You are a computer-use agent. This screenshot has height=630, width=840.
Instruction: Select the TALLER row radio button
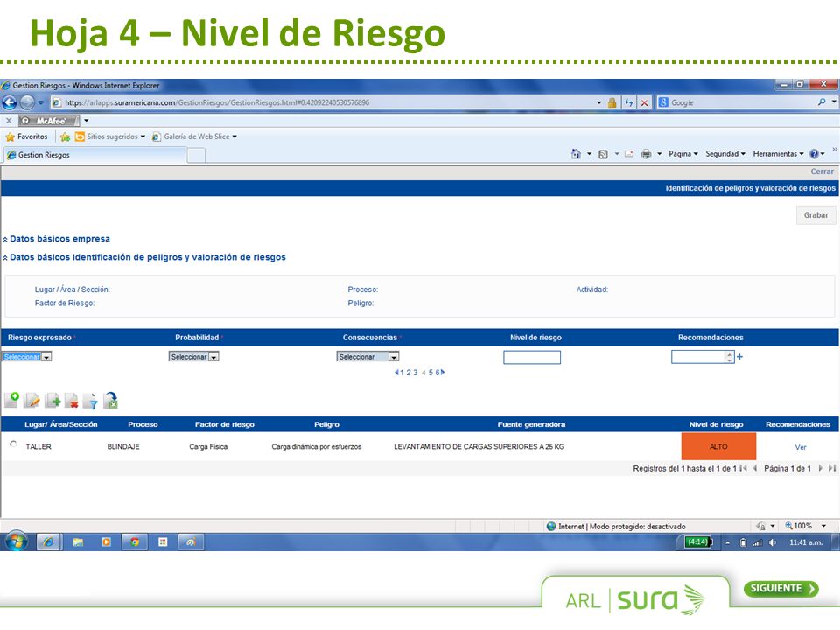[13, 444]
